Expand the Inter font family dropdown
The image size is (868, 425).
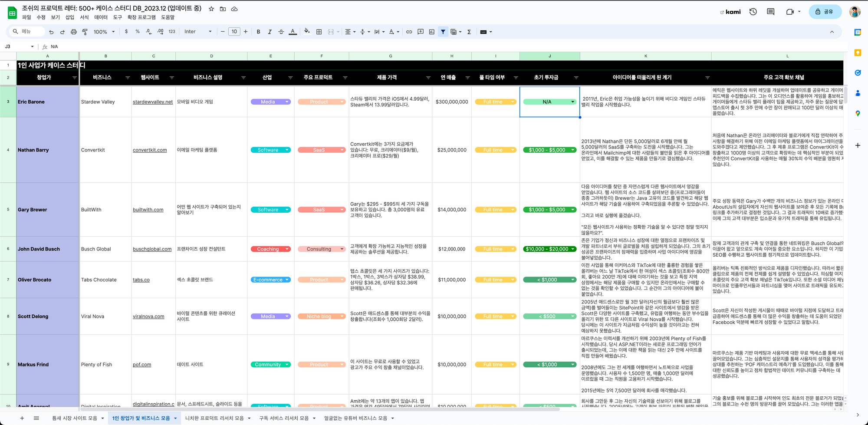point(198,32)
